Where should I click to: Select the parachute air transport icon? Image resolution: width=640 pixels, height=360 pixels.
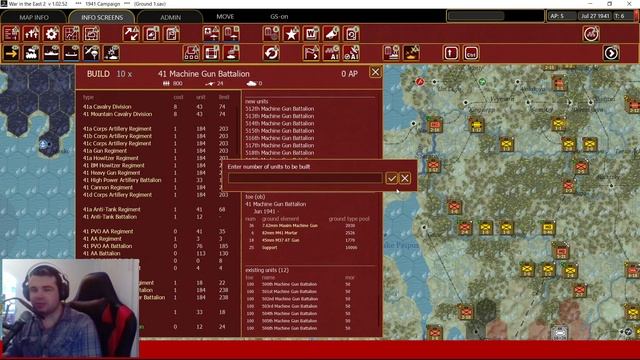point(91,53)
